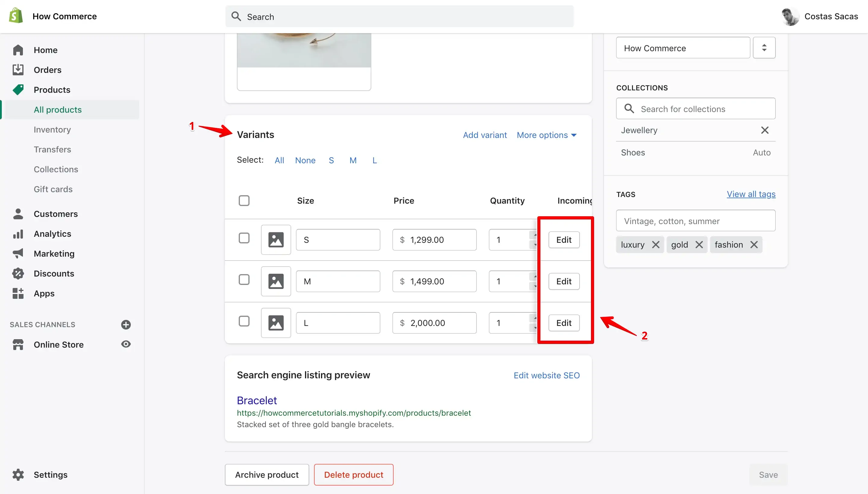Viewport: 868px width, 494px height.
Task: Click the quantity stepper for variant S
Action: 533,239
